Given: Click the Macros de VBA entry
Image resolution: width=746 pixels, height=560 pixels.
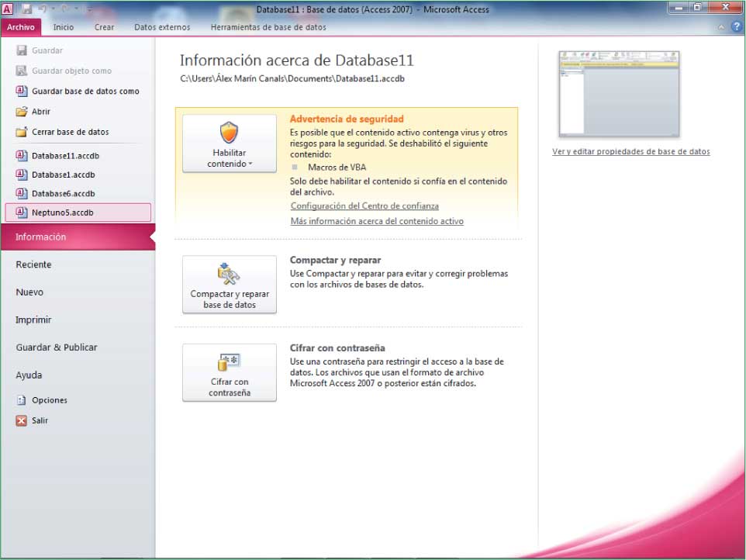Looking at the screenshot, I should coord(337,168).
